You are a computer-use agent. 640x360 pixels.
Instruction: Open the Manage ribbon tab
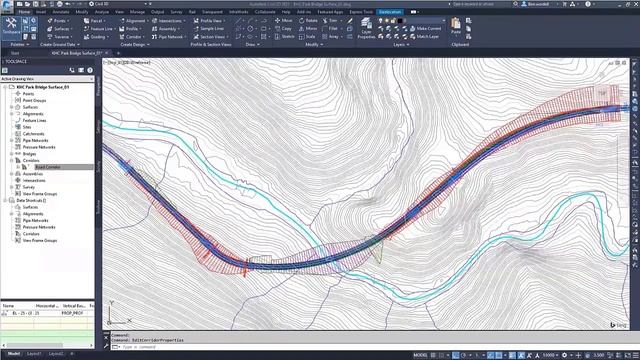[x=137, y=12]
